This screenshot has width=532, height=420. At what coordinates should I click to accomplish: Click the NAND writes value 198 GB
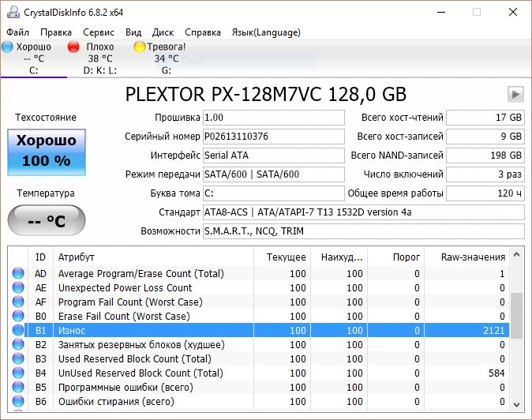pyautogui.click(x=485, y=156)
